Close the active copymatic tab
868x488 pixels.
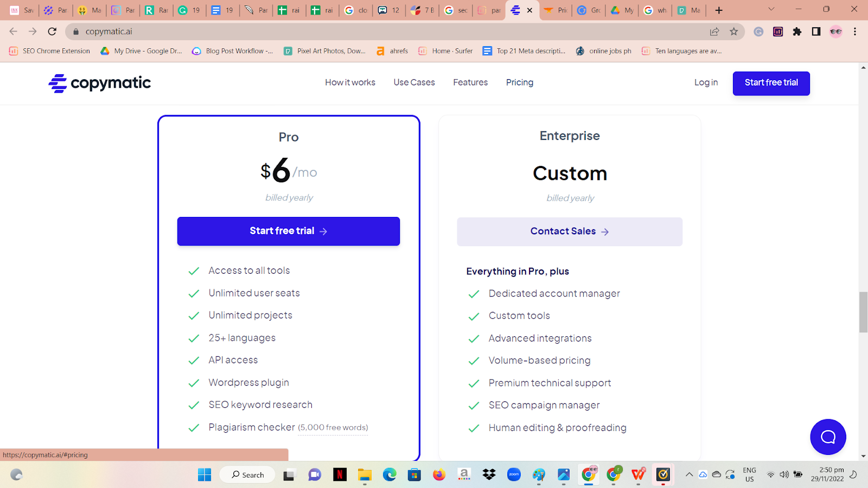529,10
